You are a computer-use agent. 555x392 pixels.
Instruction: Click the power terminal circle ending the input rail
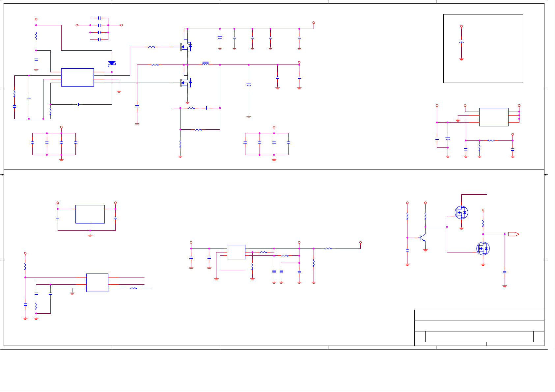tap(314, 23)
